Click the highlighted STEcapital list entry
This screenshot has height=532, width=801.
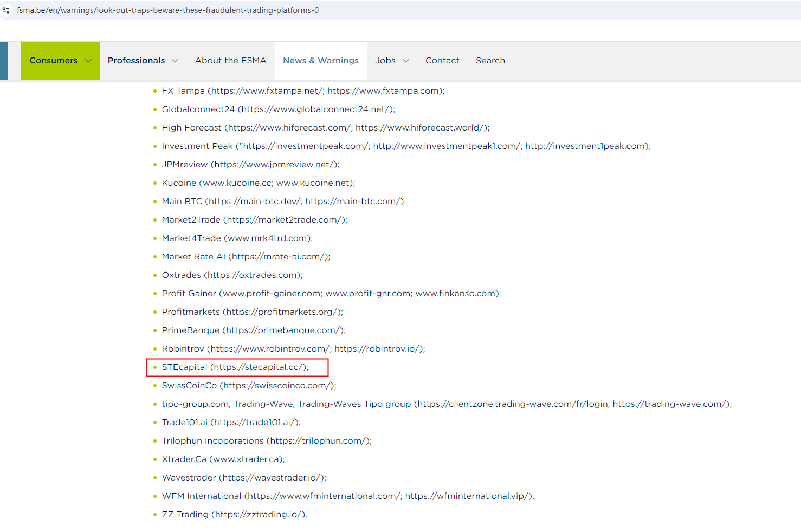235,367
